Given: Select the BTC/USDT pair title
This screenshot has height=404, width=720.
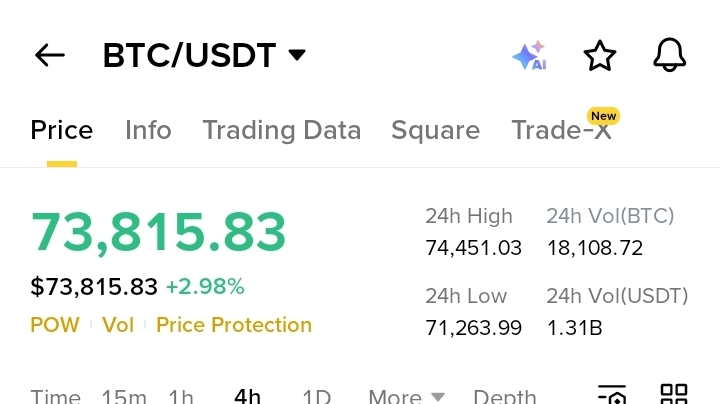Looking at the screenshot, I should click(189, 56).
